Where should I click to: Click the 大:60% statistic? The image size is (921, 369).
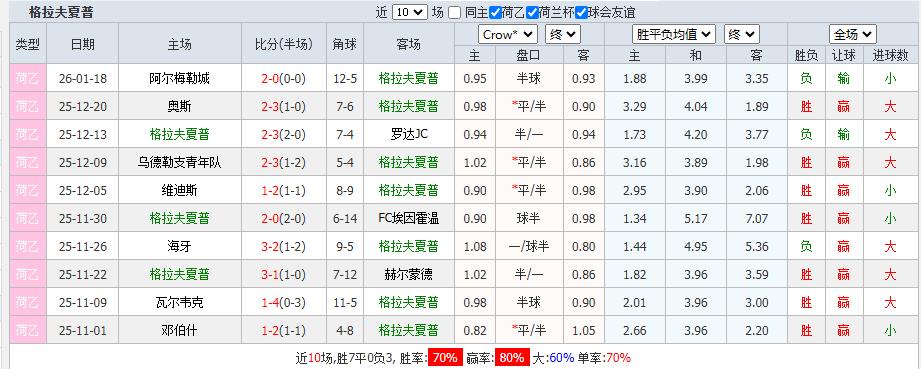[x=553, y=357]
